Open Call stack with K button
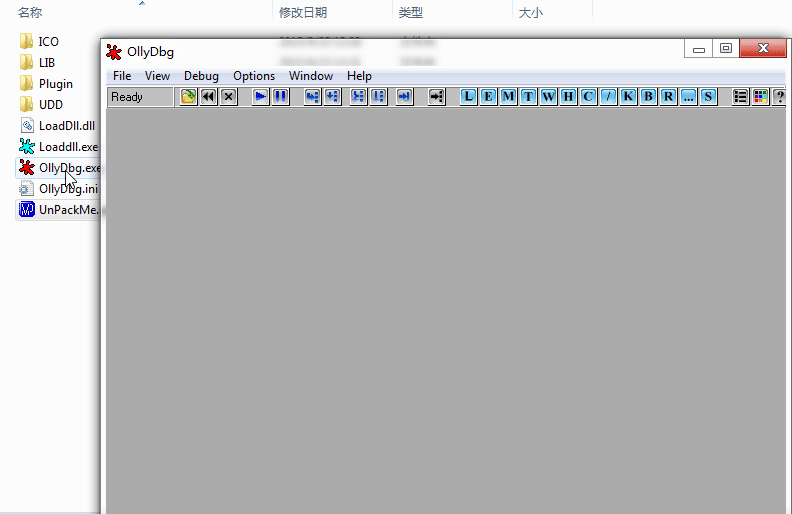This screenshot has height=514, width=792. tap(628, 96)
